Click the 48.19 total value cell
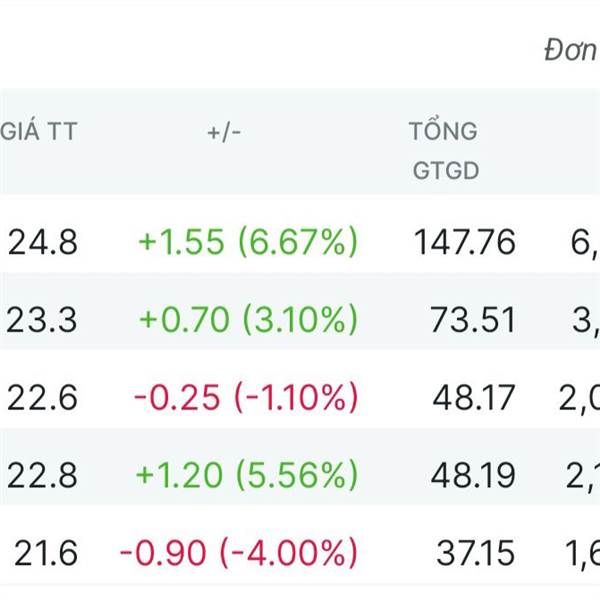The width and height of the screenshot is (600, 600). 473,476
